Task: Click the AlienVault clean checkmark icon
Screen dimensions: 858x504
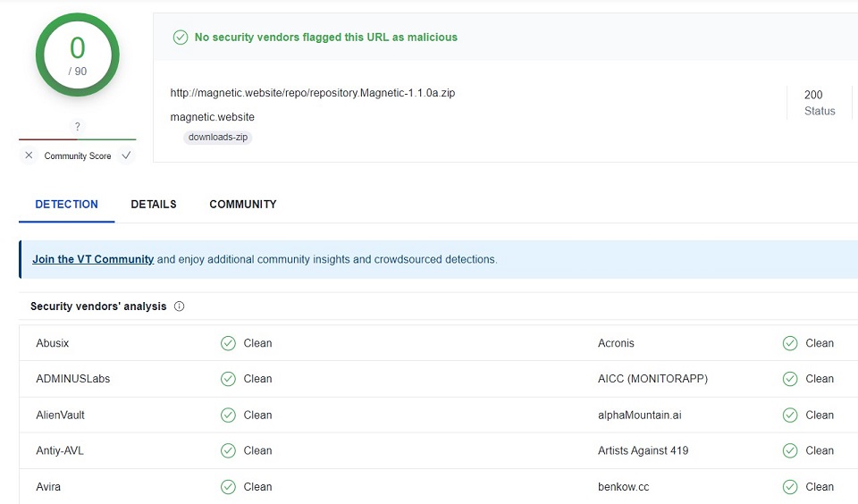Action: point(228,415)
